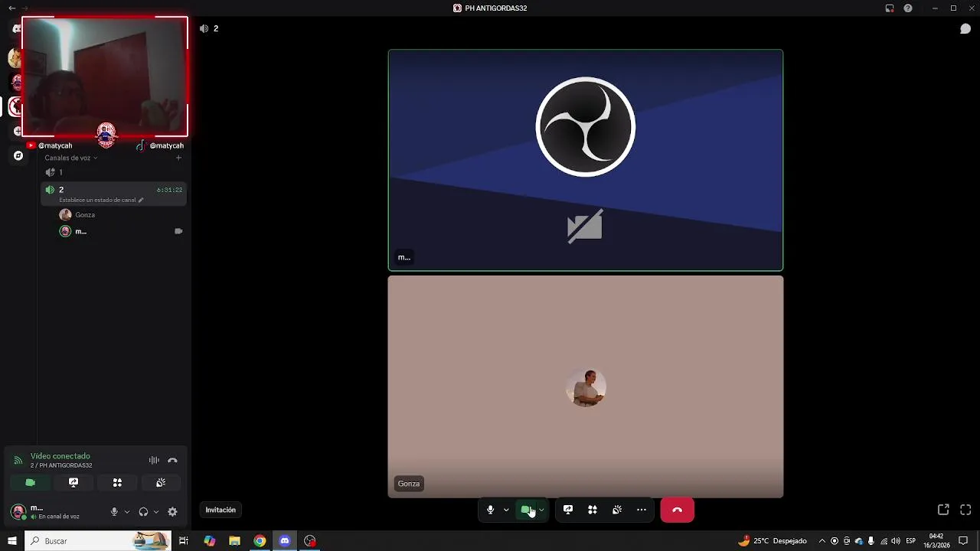Collapse the Canales de voz category

[70, 158]
